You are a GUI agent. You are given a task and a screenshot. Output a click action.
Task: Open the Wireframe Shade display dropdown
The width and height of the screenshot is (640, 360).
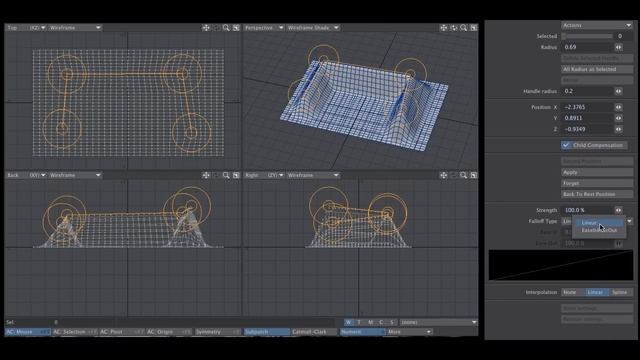[313, 28]
